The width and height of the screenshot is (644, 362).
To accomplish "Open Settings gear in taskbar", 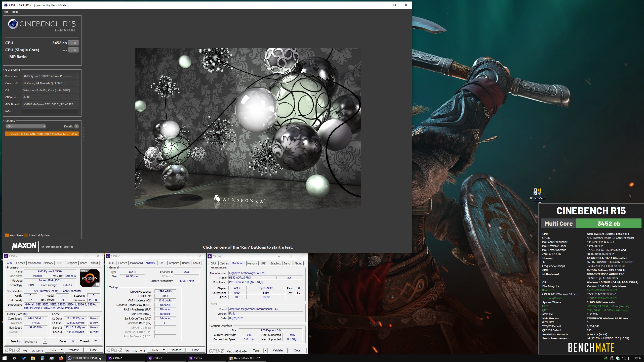I will click(x=14, y=358).
